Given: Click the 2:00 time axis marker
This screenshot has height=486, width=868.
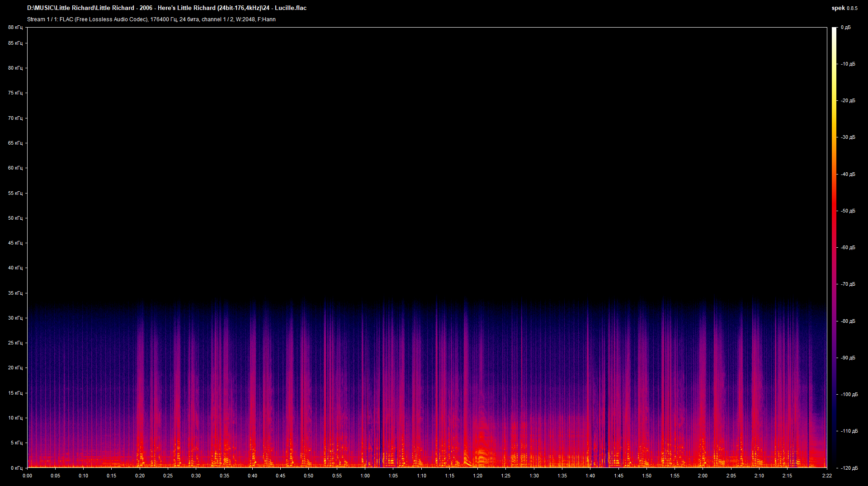Looking at the screenshot, I should coord(703,476).
